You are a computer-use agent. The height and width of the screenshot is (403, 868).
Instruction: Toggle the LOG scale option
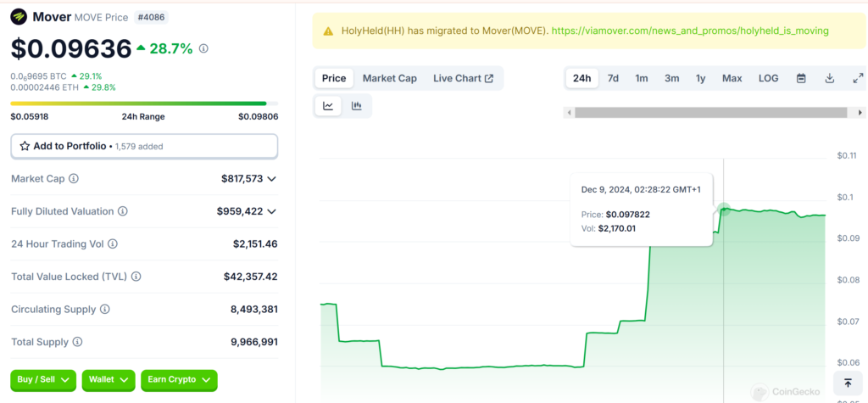click(x=768, y=78)
